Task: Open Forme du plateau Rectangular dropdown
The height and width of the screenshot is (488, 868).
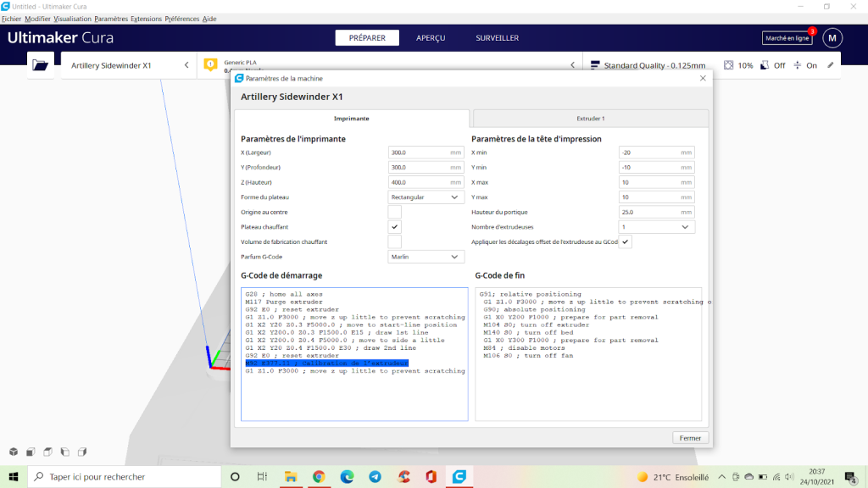Action: [426, 197]
